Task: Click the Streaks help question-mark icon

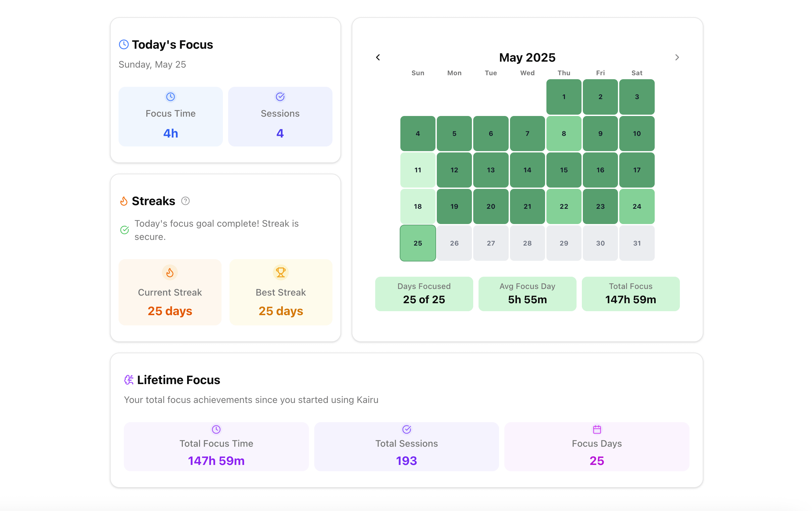Action: [185, 201]
